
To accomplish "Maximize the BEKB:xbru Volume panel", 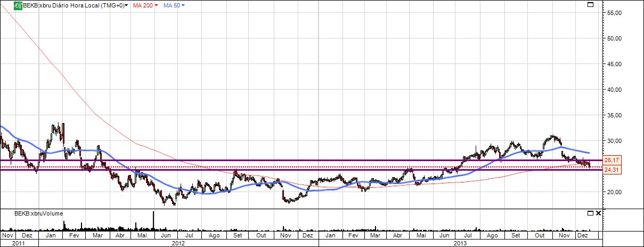I will coord(590,213).
